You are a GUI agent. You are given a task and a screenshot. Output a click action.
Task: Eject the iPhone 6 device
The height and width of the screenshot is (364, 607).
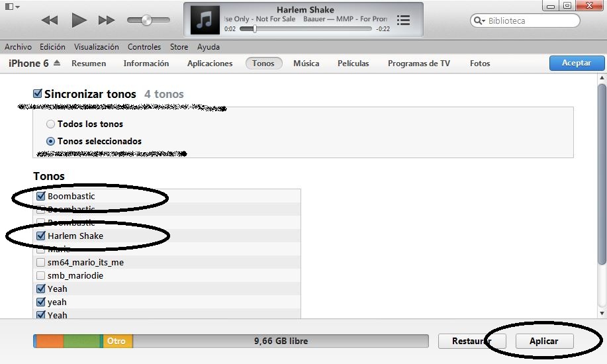(57, 63)
